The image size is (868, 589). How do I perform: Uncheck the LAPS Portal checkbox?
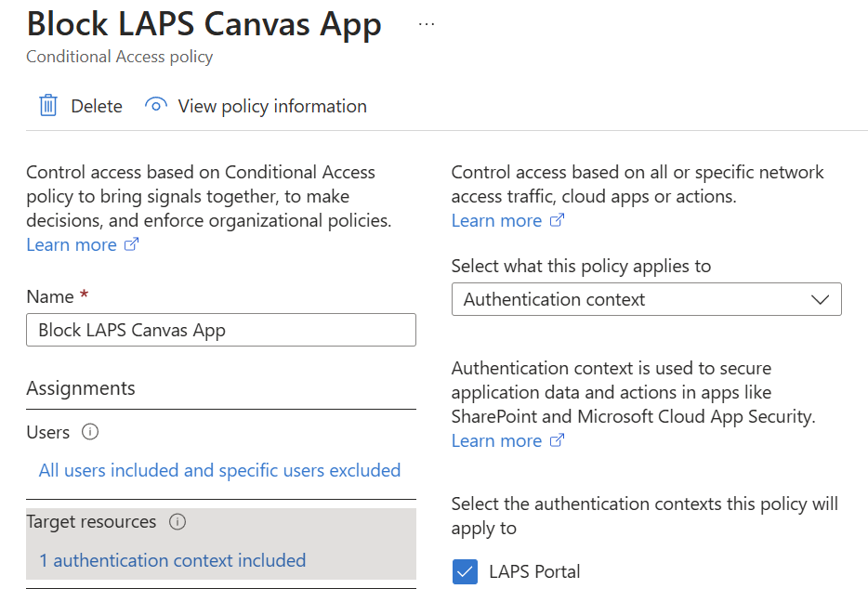pyautogui.click(x=465, y=572)
